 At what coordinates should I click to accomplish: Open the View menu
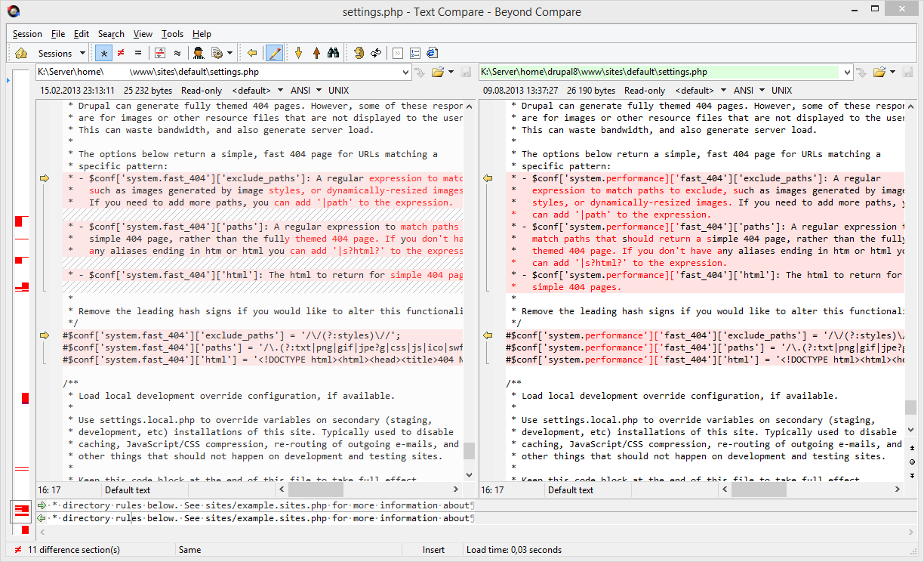coord(143,34)
